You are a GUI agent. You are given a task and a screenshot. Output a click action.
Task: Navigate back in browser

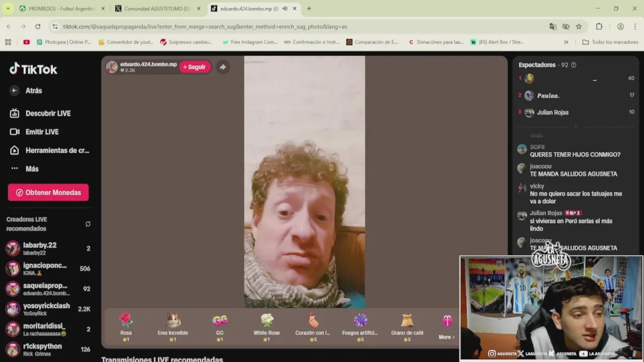[x=9, y=27]
